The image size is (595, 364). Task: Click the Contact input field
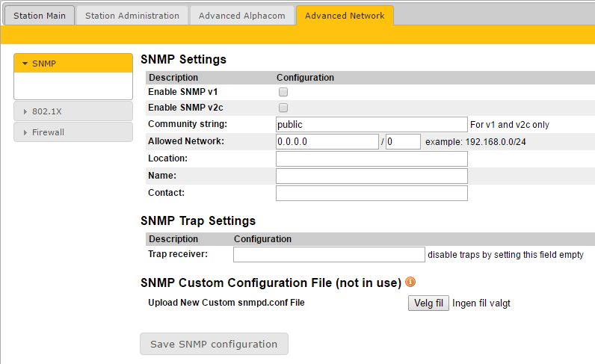tap(371, 193)
